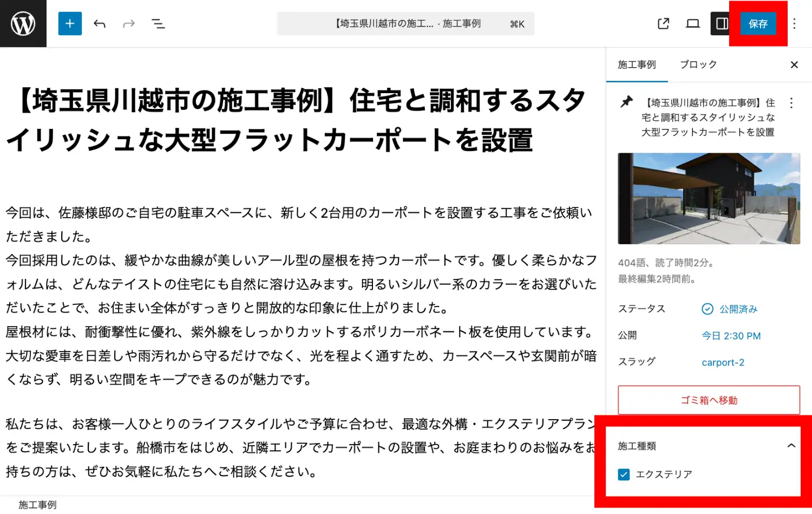Click the paragraph line starting 屋根材には
Screen dimensions: 812x514
tap(299, 331)
